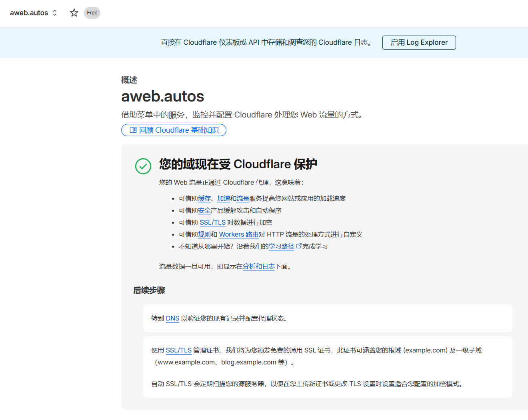Open the 流量 link
Screen dimensions: 528x420
pos(243,199)
